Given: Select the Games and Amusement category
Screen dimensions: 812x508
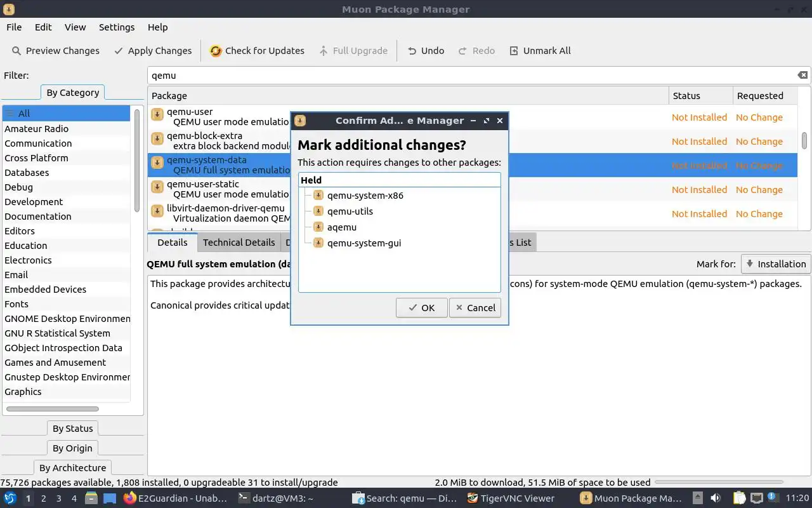Looking at the screenshot, I should 67,363.
